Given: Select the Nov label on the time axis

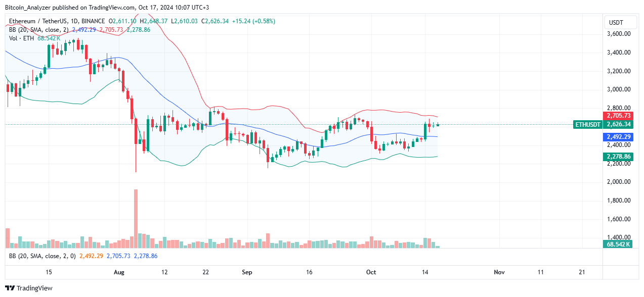Looking at the screenshot, I should [499, 272].
